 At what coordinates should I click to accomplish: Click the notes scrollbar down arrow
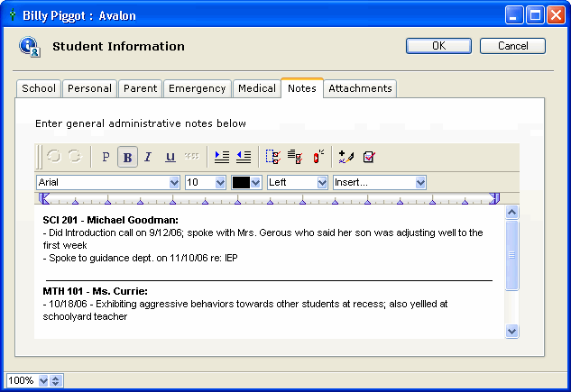(x=512, y=331)
